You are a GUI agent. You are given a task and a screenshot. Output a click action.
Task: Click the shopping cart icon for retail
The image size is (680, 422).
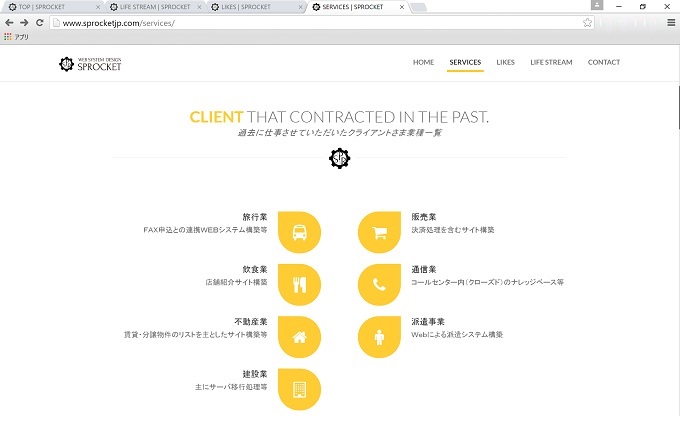click(x=379, y=232)
